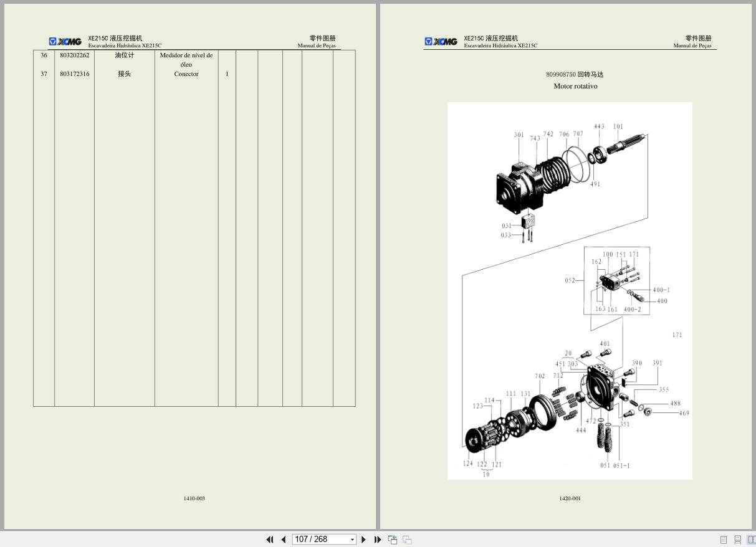
Task: Click page footer 1410-003
Action: pos(194,498)
